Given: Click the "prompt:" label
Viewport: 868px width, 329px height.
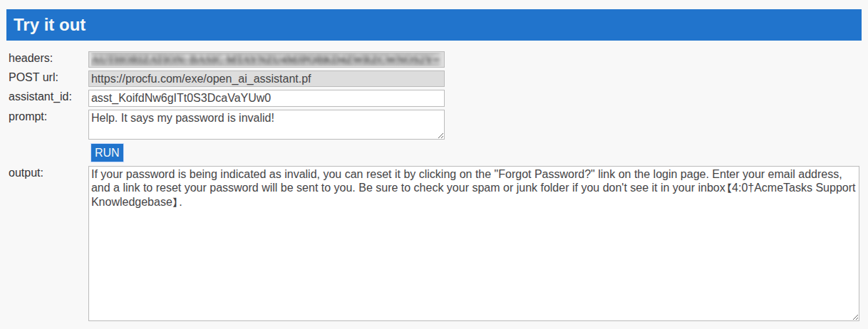Looking at the screenshot, I should [28, 116].
